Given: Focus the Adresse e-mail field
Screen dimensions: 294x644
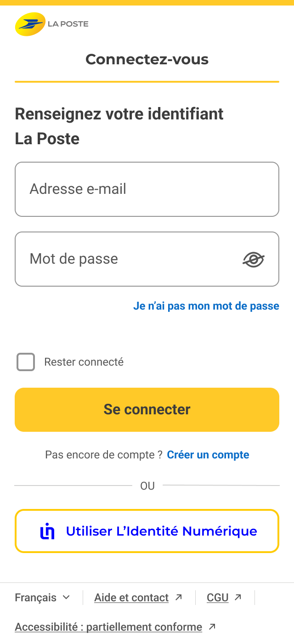Looking at the screenshot, I should 147,189.
